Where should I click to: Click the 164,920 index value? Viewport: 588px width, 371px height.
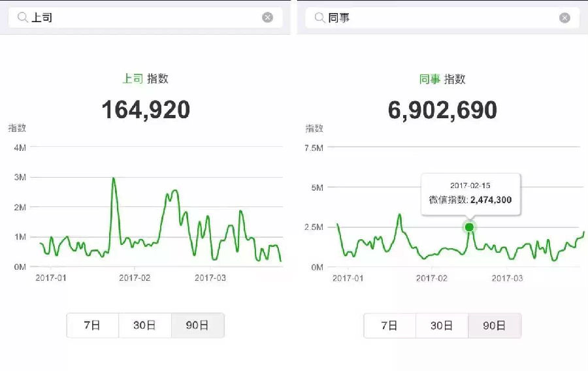point(145,110)
